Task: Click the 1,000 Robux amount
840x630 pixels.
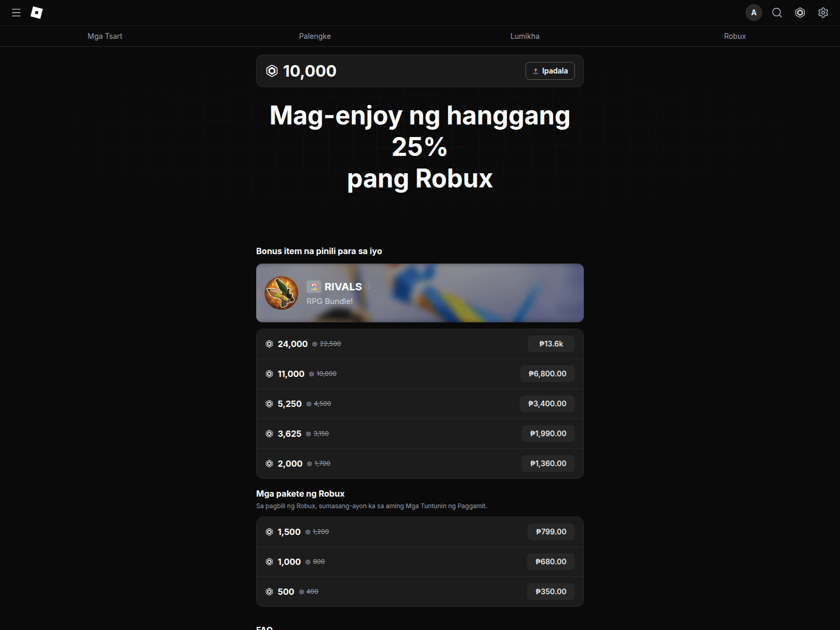Action: 289,562
